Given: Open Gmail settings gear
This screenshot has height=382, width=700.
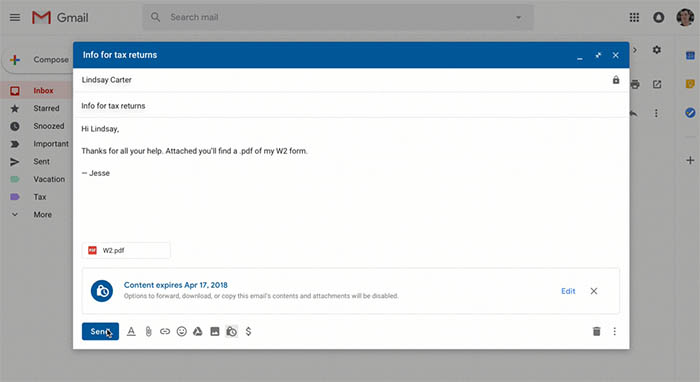Looking at the screenshot, I should [x=657, y=50].
